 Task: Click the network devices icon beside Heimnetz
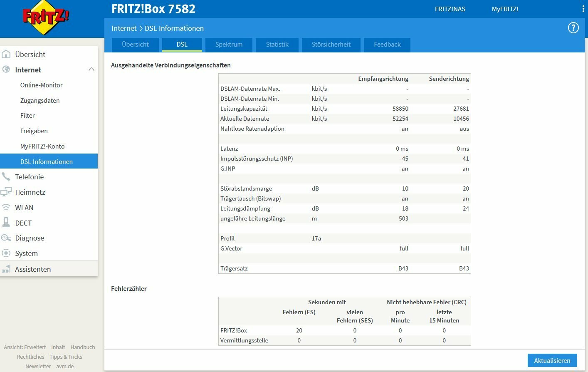coord(6,192)
